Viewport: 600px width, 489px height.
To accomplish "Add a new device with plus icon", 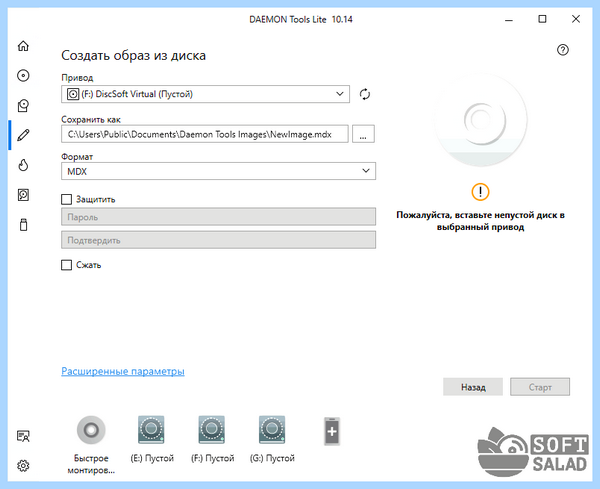I will [x=332, y=431].
